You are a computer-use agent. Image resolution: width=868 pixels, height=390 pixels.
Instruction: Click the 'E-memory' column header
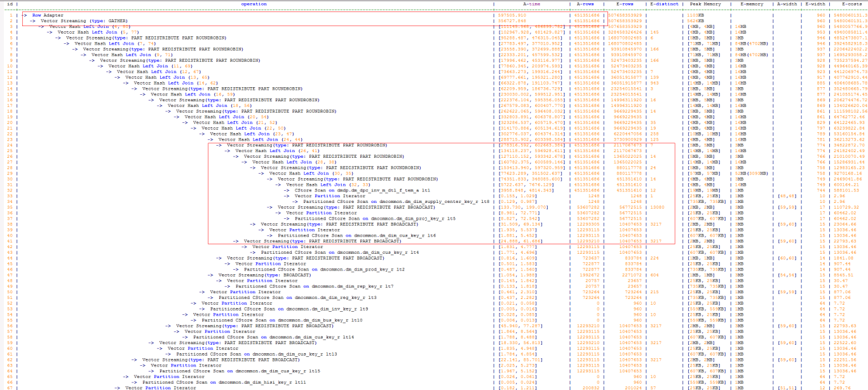751,4
